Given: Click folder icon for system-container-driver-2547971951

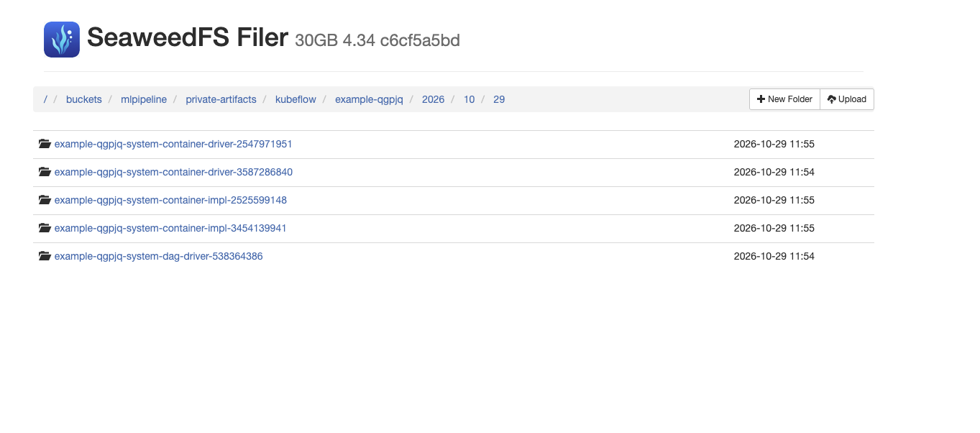Looking at the screenshot, I should click(x=45, y=144).
